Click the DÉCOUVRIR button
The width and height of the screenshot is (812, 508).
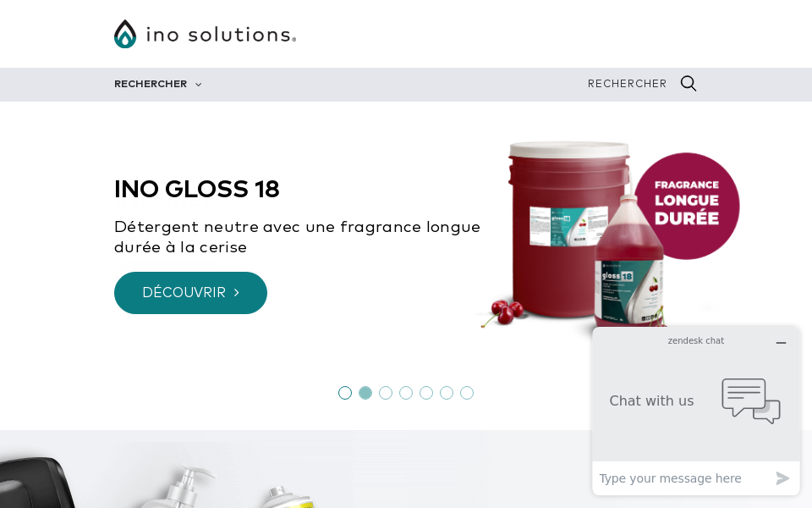(x=190, y=293)
